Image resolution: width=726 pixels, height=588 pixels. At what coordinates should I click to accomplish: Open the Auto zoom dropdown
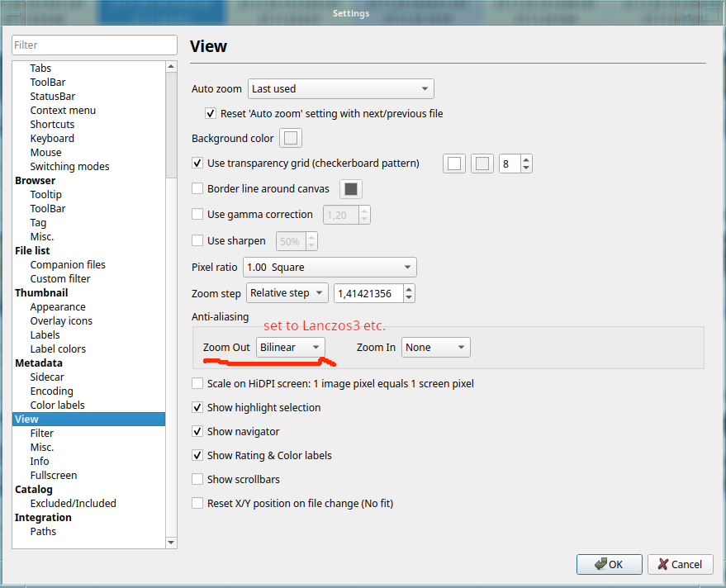(341, 89)
